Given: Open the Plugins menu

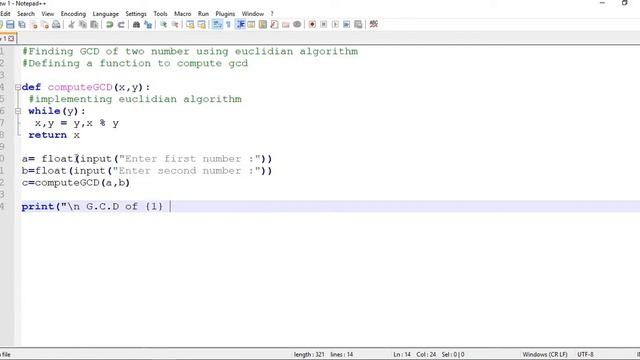Looking at the screenshot, I should click(225, 14).
